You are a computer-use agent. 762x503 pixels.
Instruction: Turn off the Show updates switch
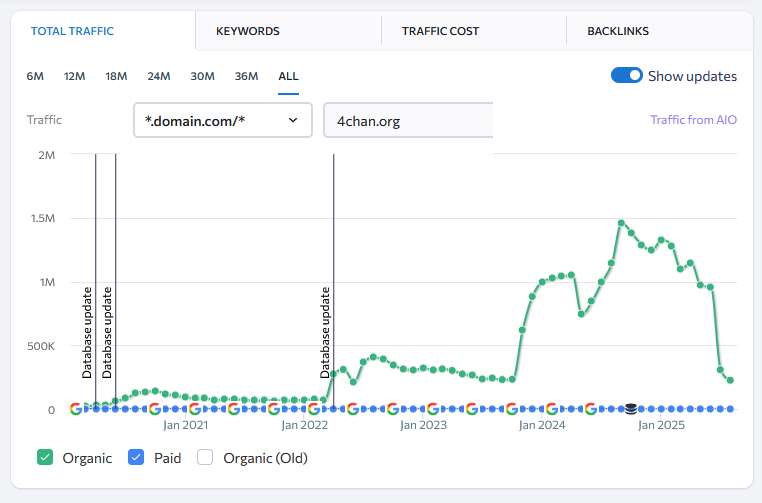coord(626,75)
